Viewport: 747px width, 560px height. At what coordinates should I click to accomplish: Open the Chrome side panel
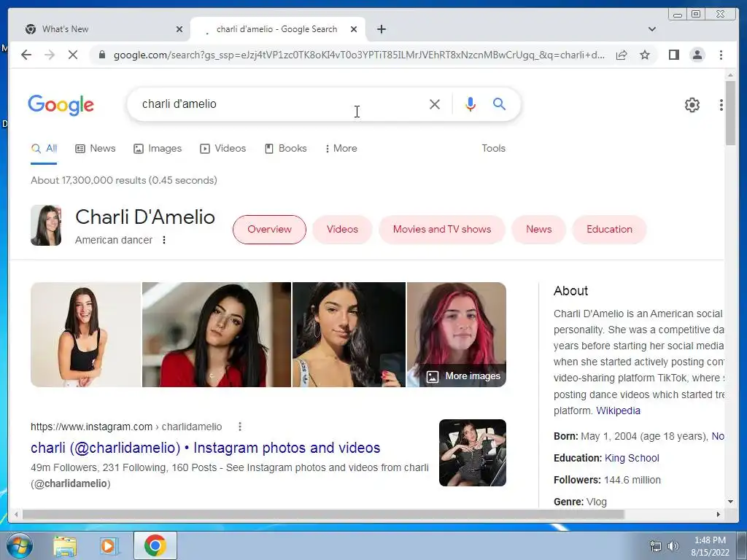click(x=673, y=55)
